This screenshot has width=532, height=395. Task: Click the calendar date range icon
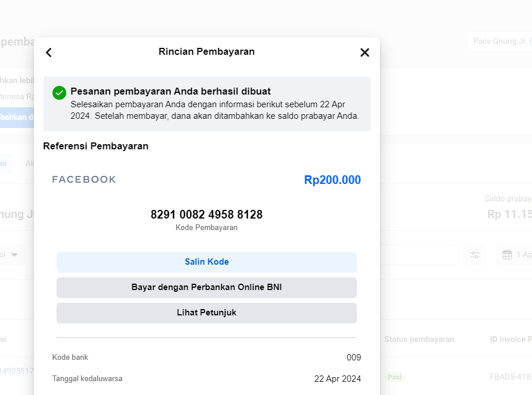507,255
